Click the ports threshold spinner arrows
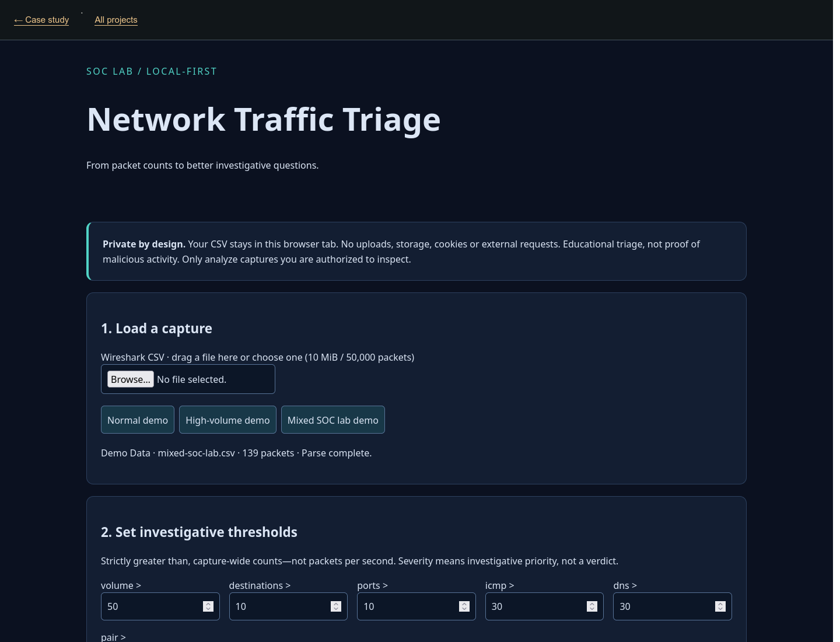 [x=464, y=606]
